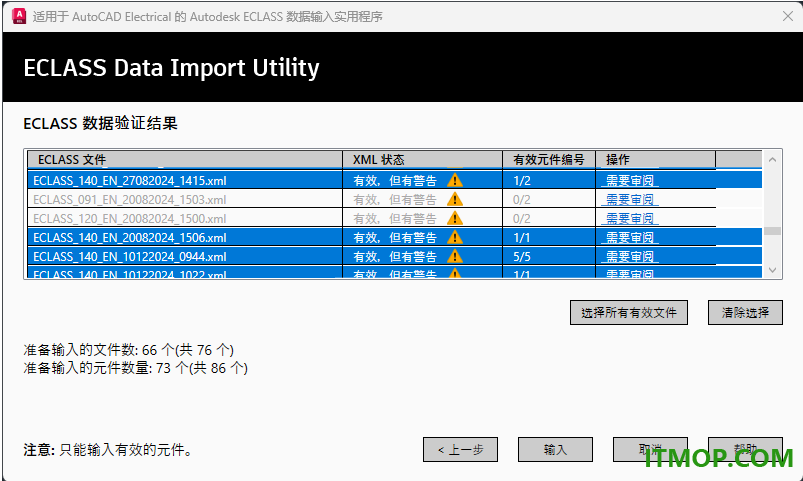Click warning icon for ECLASS_091_EN_20082024_1503.xml

point(455,199)
